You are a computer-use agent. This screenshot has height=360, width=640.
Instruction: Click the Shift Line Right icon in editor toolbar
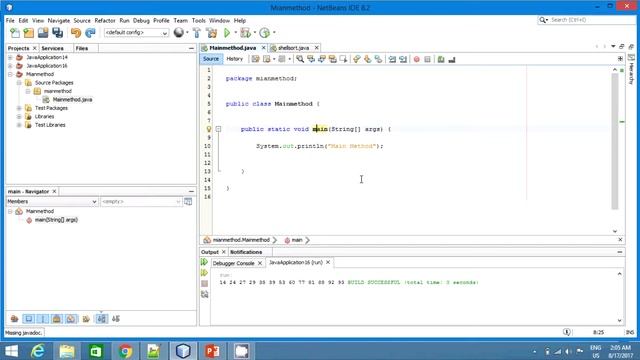point(403,59)
